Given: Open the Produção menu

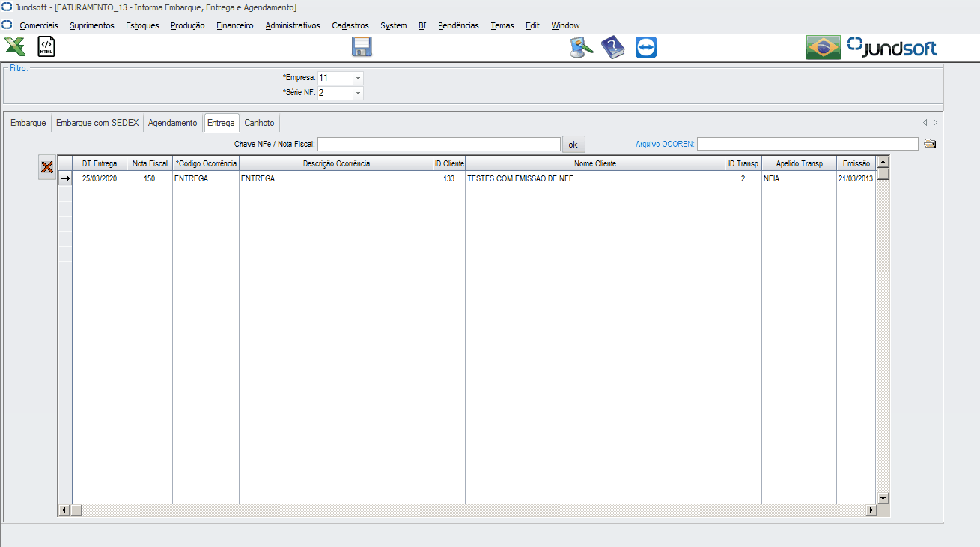Looking at the screenshot, I should coord(188,25).
